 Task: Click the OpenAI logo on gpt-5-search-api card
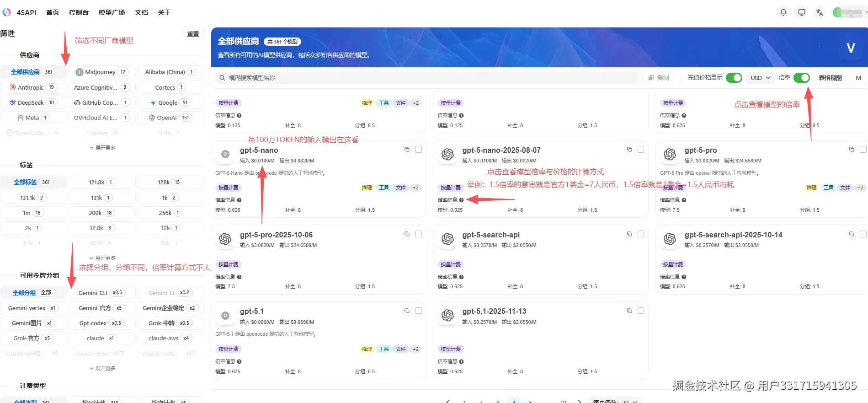coord(447,239)
